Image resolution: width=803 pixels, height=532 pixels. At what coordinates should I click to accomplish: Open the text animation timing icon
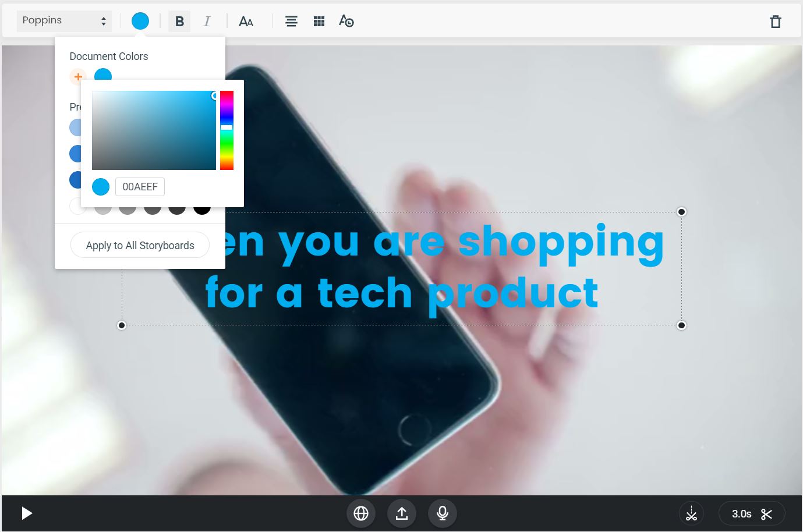(x=346, y=22)
